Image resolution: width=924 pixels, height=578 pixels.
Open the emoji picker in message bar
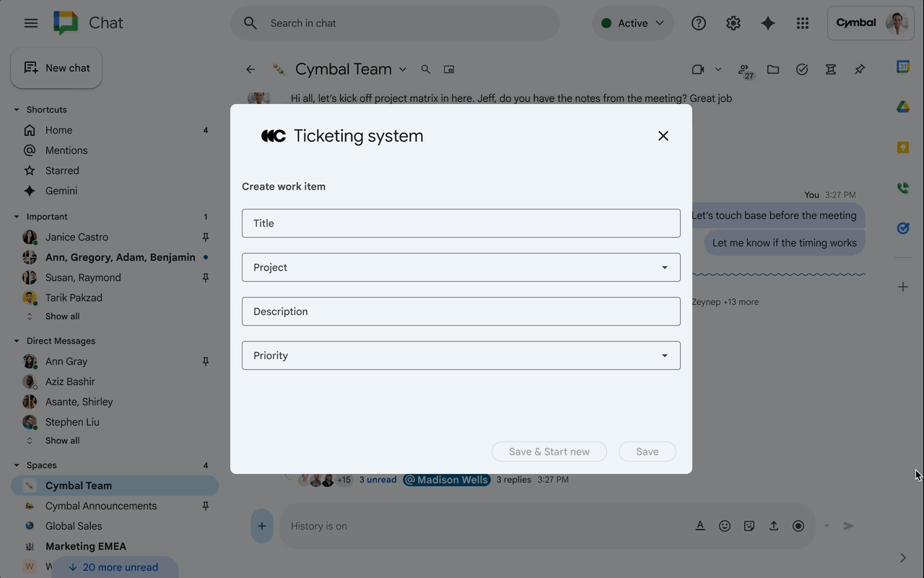pyautogui.click(x=725, y=525)
